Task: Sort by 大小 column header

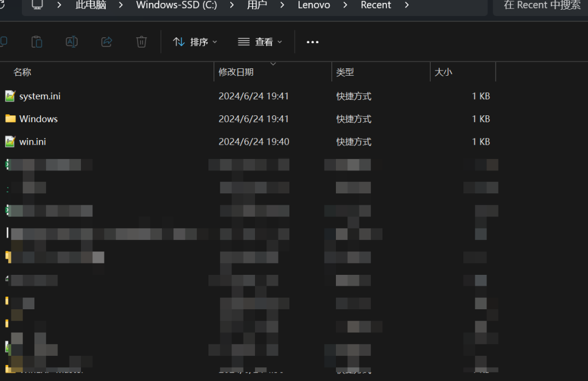Action: (443, 72)
